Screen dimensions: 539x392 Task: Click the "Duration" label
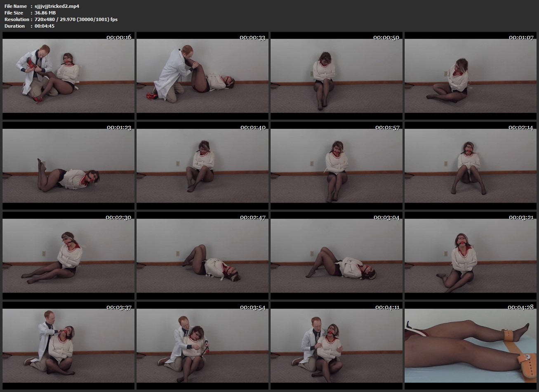pos(15,26)
